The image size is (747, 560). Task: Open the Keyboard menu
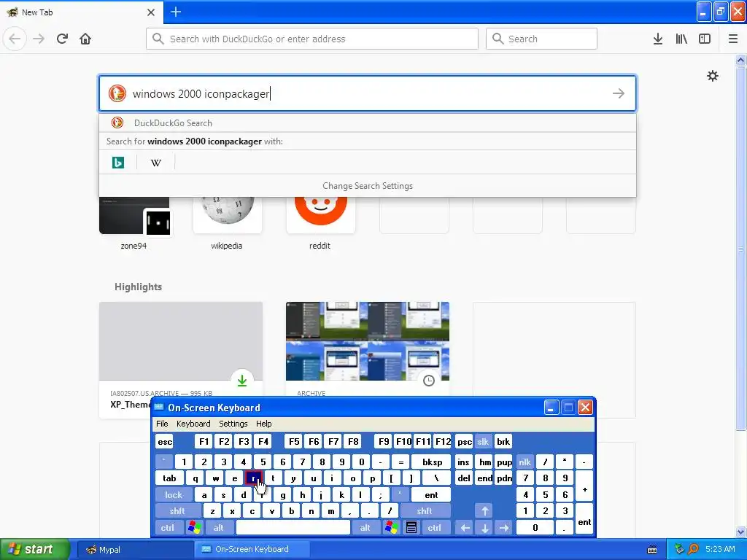193,424
